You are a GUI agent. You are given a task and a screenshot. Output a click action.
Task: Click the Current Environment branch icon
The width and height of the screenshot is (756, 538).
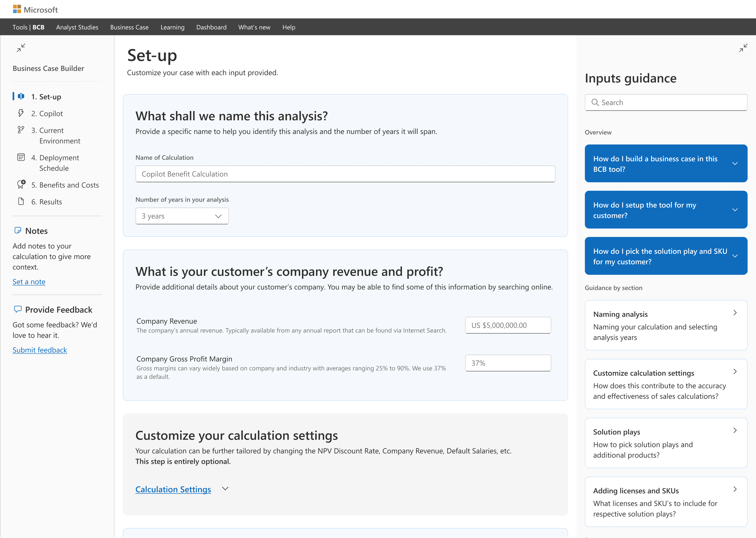pos(21,130)
